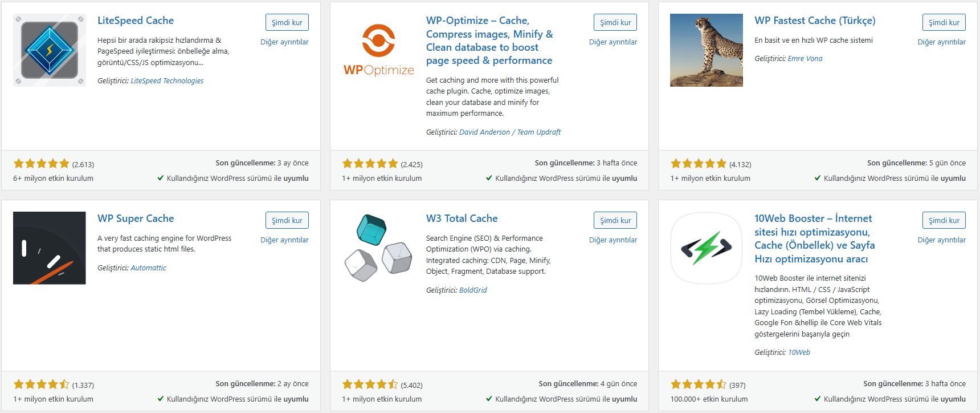Click the LiteSpeed Cache plugin icon
Image resolution: width=980 pixels, height=413 pixels.
[x=50, y=50]
